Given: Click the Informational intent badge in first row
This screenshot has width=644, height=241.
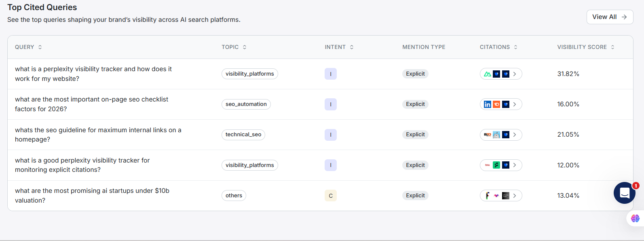Looking at the screenshot, I should coord(331,74).
